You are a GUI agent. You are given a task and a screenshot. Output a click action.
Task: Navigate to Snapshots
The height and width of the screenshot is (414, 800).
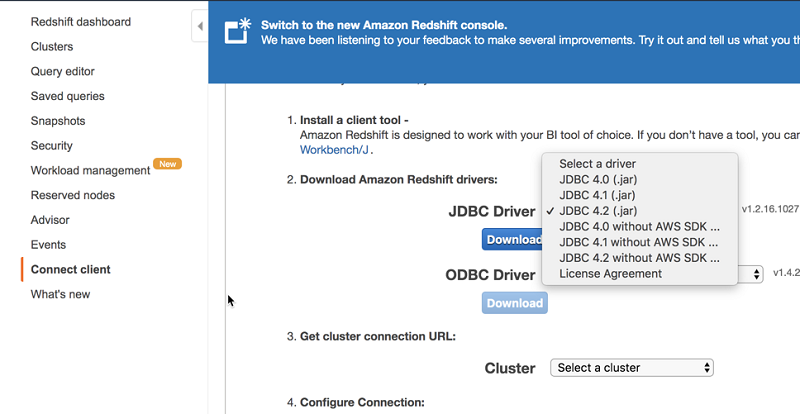click(58, 121)
